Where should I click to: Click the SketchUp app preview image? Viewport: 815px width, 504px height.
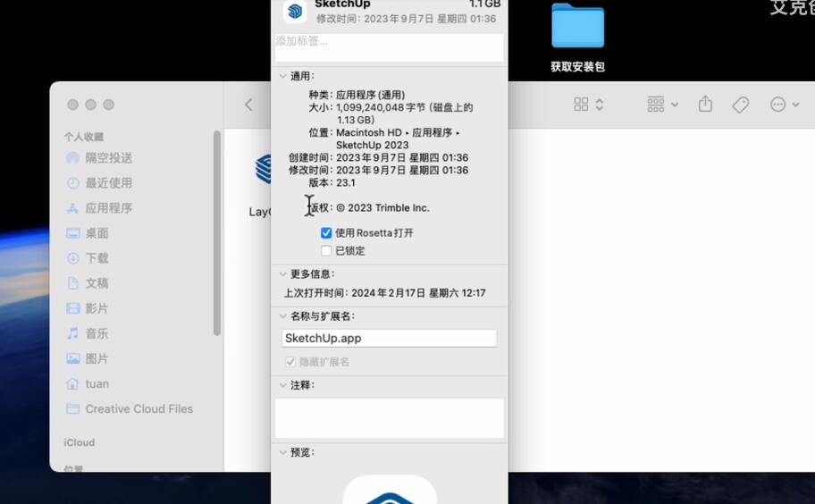(x=390, y=490)
